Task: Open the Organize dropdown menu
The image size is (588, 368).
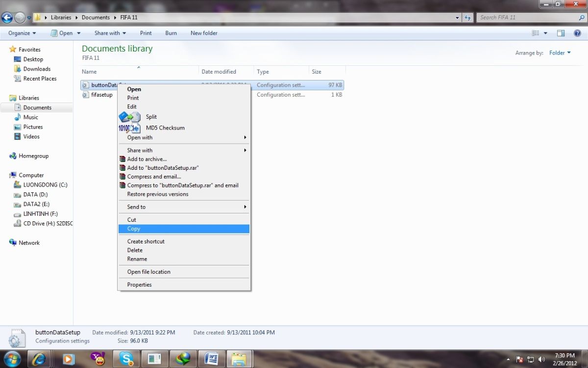Action: 22,33
